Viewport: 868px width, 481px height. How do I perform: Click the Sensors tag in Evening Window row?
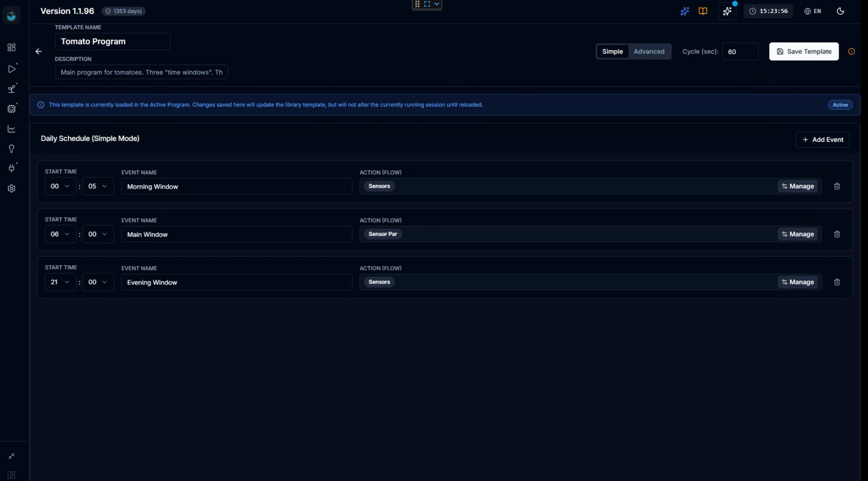pyautogui.click(x=379, y=282)
